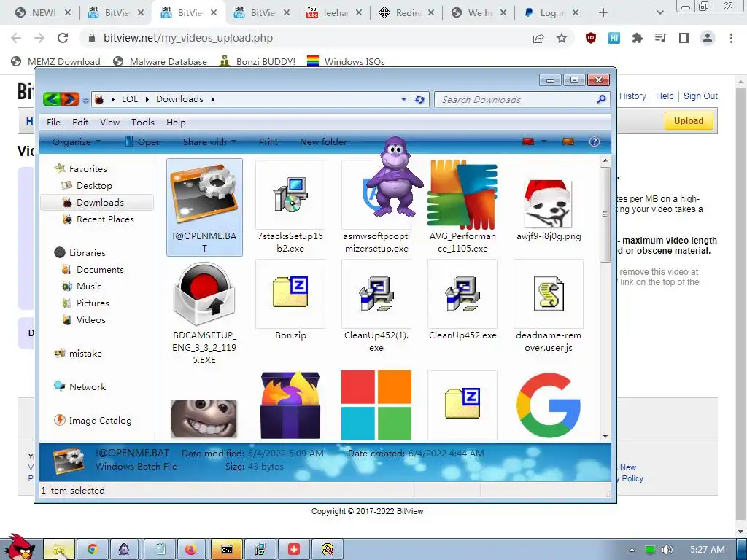Click the Bonzi Buddy purple gorilla
The image size is (747, 560).
tap(395, 176)
